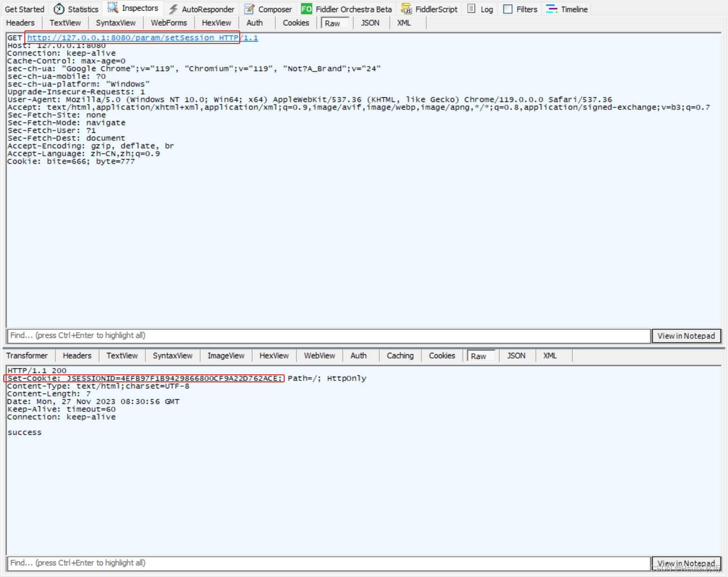Click the Log document icon
Viewport: 728px width, 577px height.
pos(471,9)
